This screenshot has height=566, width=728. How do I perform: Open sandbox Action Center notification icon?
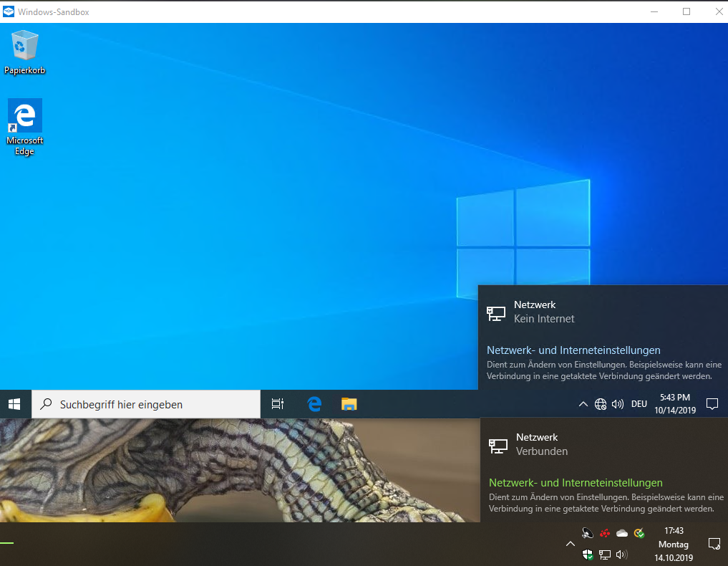click(712, 404)
